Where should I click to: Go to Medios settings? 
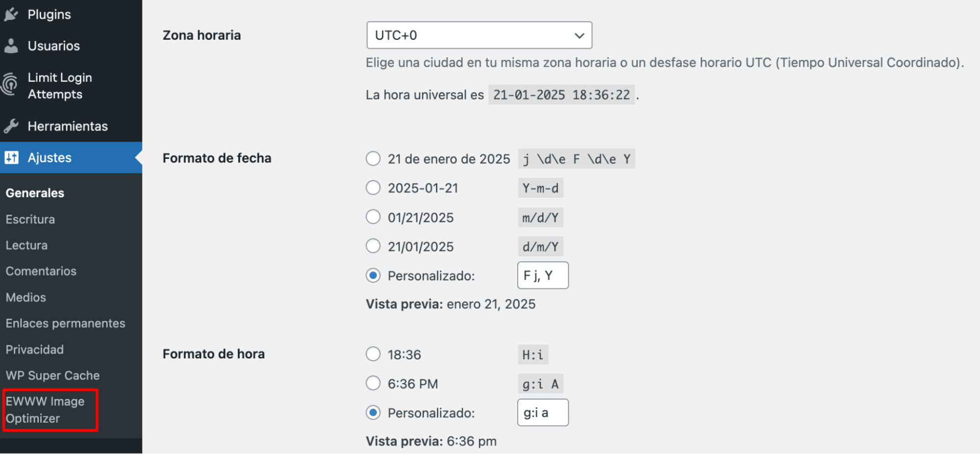pyautogui.click(x=25, y=297)
